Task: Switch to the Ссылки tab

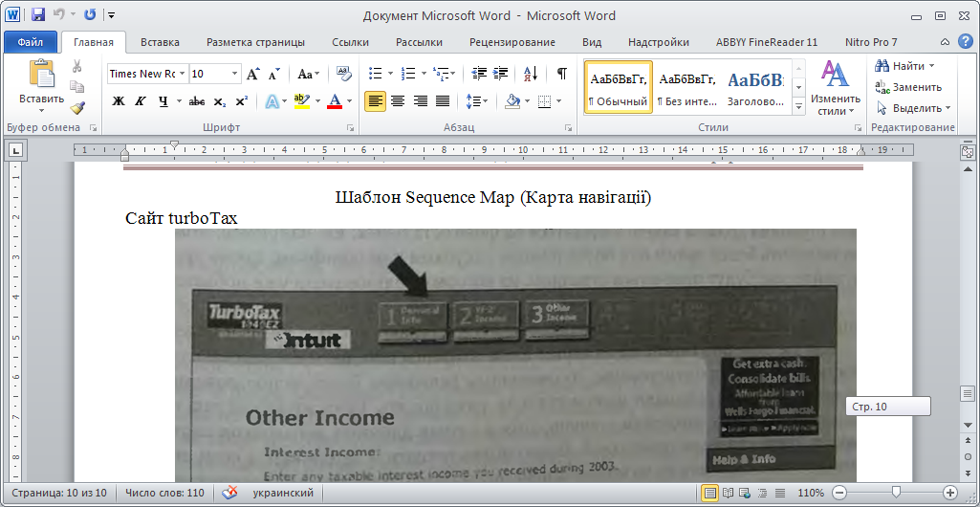Action: coord(350,42)
